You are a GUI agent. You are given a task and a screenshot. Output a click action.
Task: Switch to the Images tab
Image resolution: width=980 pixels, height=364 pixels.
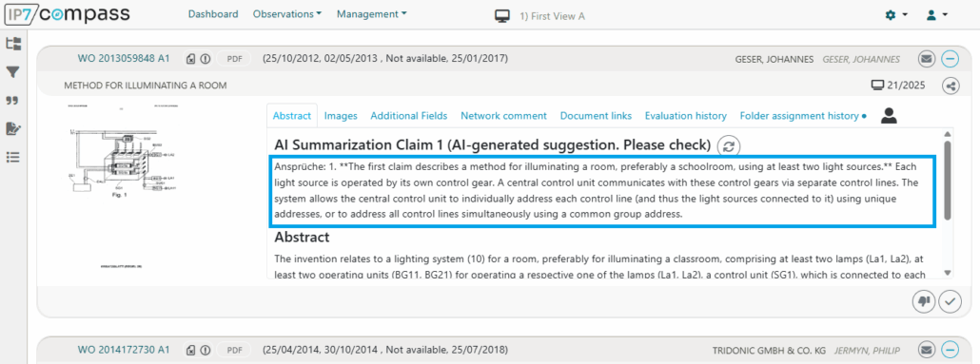click(x=341, y=116)
